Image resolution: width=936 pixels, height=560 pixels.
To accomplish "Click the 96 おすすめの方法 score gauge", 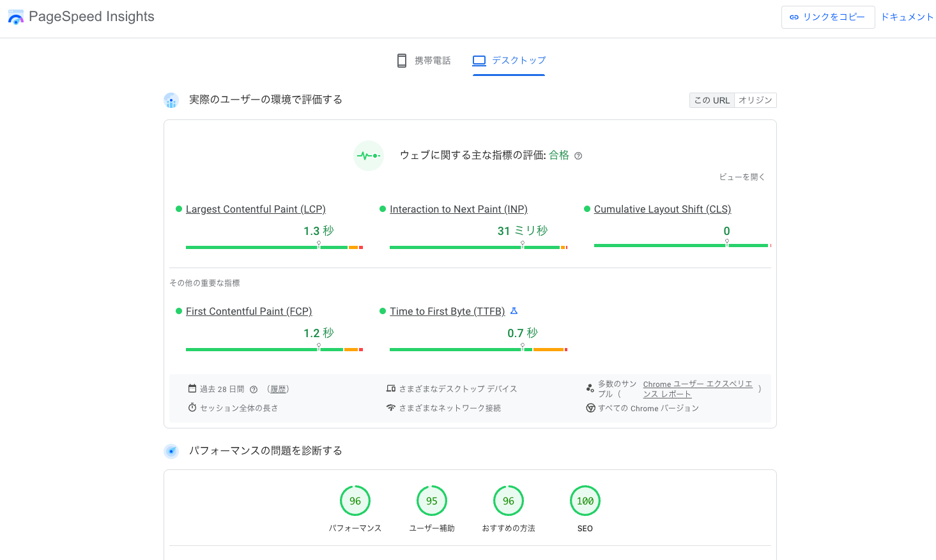I will click(509, 501).
